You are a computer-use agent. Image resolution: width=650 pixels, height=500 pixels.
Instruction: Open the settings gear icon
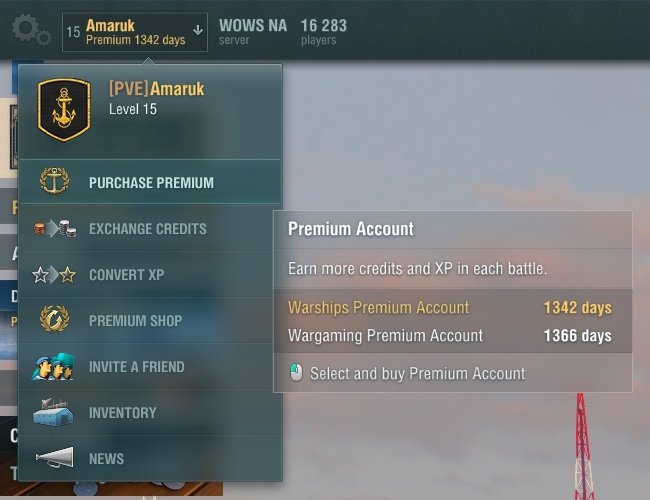click(31, 30)
